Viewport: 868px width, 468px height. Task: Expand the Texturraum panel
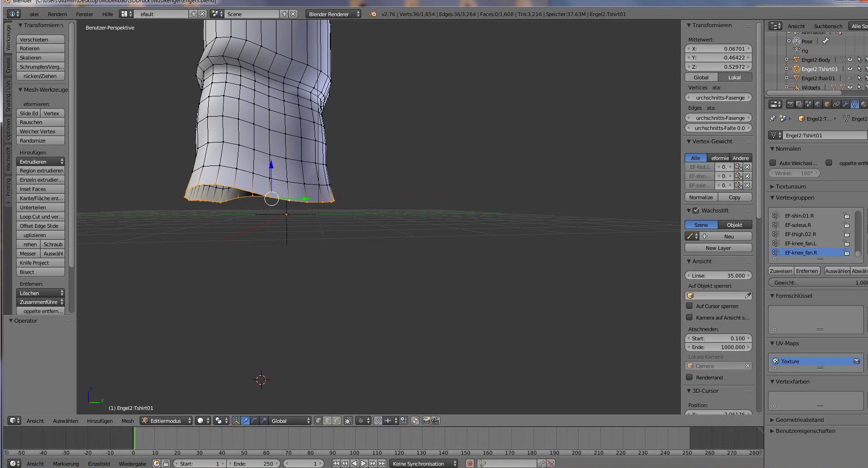click(x=791, y=186)
